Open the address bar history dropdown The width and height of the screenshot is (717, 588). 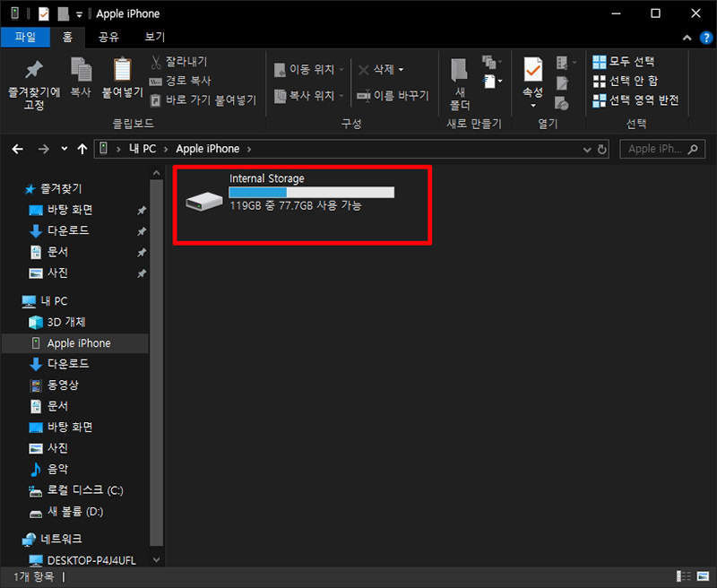point(587,150)
